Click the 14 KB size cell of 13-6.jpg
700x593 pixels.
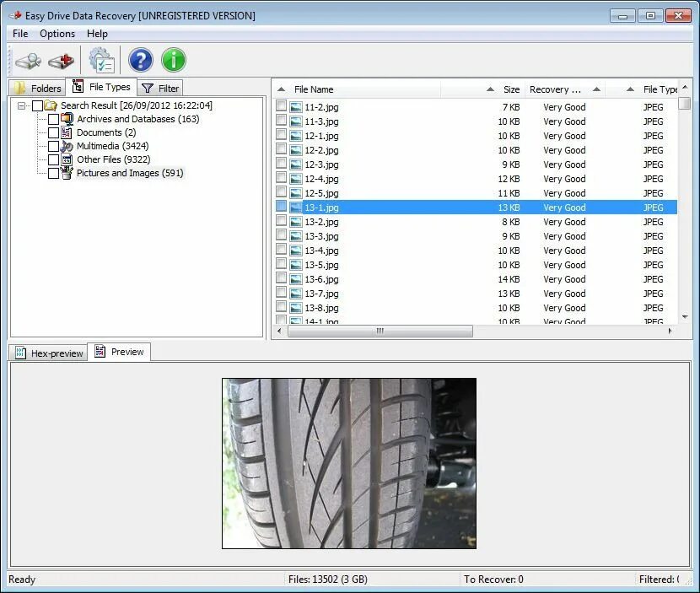coord(509,279)
